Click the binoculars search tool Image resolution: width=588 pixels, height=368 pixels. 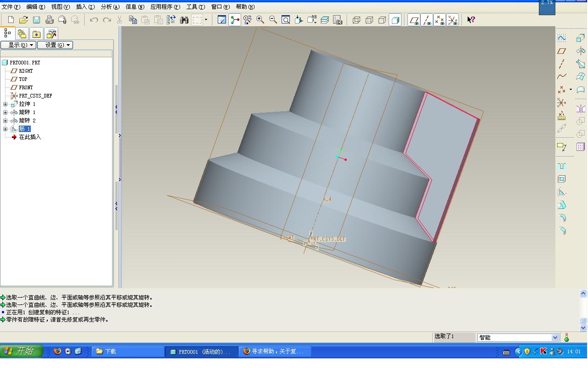click(x=184, y=20)
